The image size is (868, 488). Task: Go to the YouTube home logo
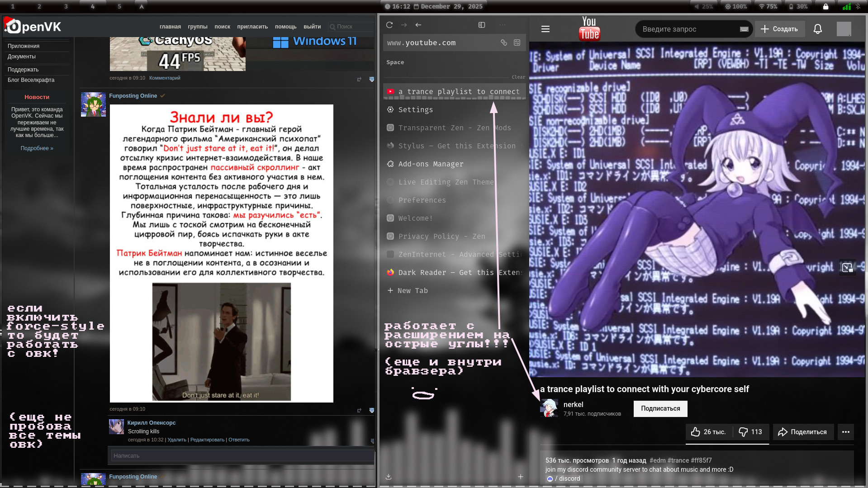tap(589, 28)
